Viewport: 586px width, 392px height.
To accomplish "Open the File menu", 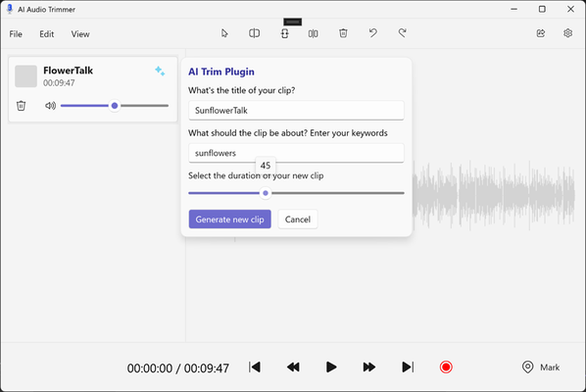I will coord(16,34).
